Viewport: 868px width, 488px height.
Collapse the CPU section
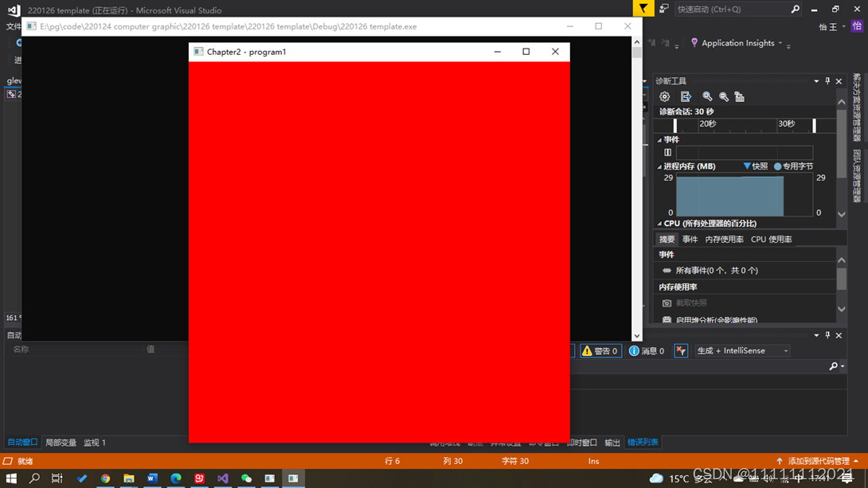pos(659,224)
